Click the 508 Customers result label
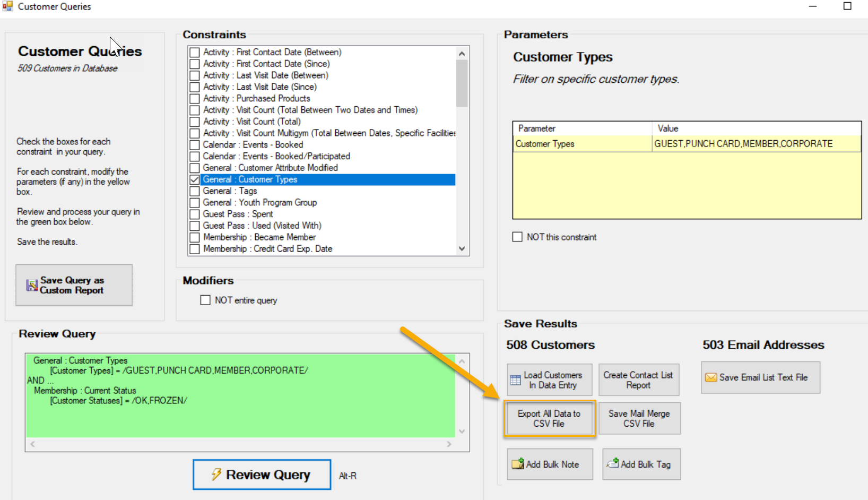The image size is (868, 500). pos(550,345)
